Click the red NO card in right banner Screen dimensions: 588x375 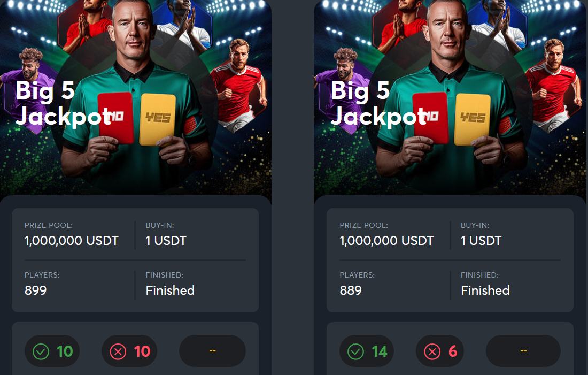click(x=430, y=118)
